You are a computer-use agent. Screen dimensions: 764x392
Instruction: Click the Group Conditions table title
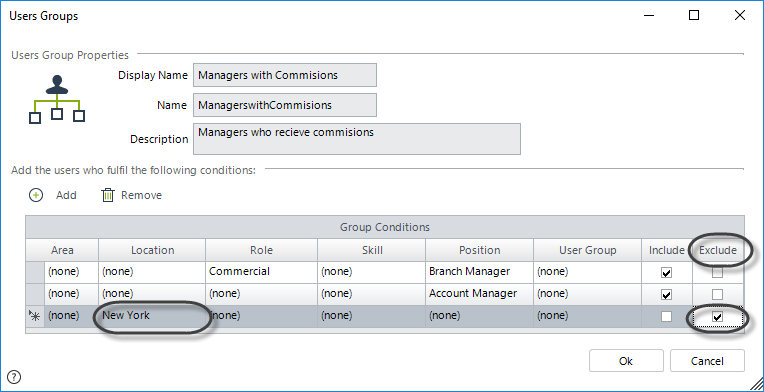coord(385,227)
